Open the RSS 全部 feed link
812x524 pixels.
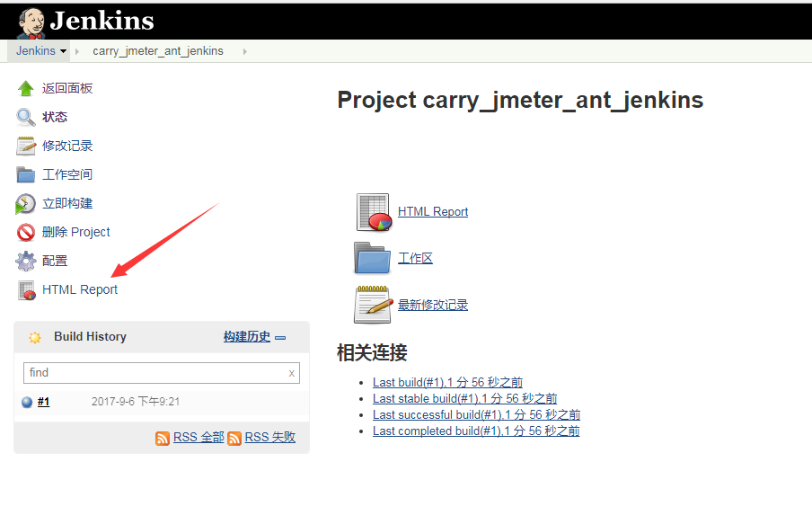point(199,438)
